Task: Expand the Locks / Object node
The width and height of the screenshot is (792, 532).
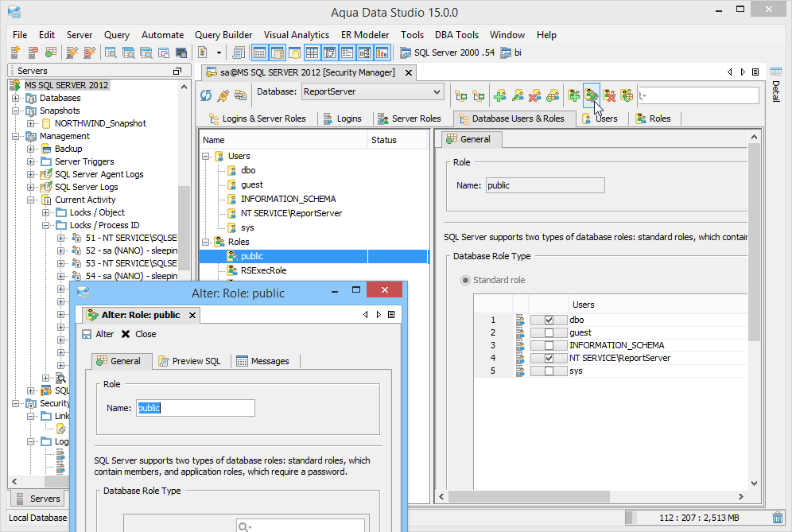Action: click(x=46, y=212)
